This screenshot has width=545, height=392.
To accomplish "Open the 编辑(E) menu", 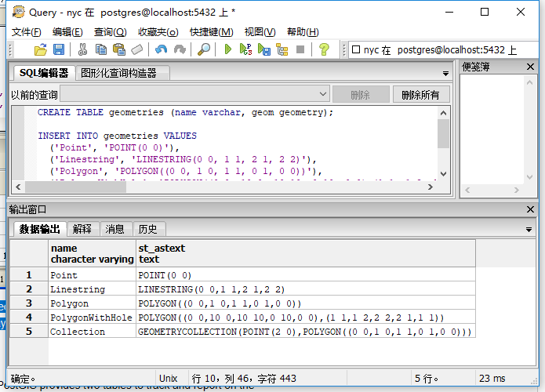I will click(67, 32).
